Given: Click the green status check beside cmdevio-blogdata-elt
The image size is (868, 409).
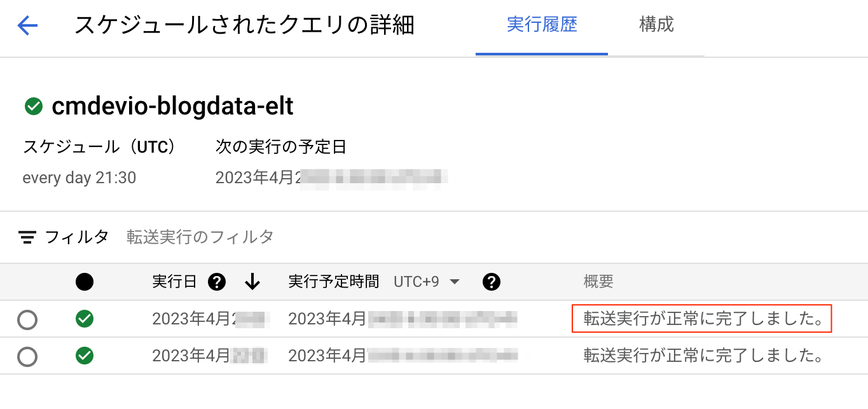Looking at the screenshot, I should 33,106.
